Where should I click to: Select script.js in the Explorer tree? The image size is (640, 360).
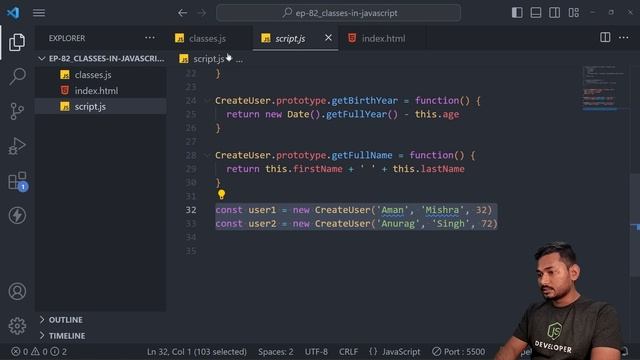pyautogui.click(x=101, y=107)
